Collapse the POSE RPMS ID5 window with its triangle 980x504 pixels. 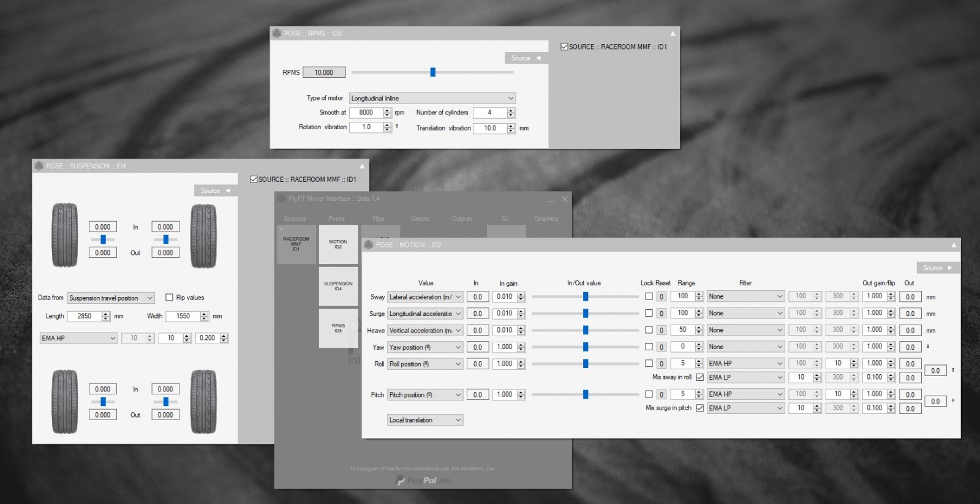click(x=673, y=34)
